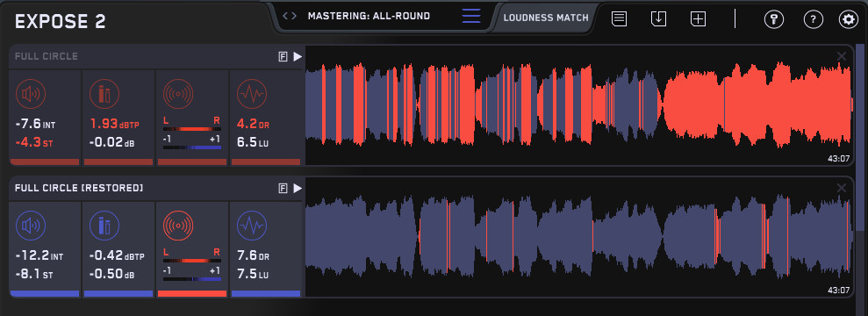
Task: Click loudness speaker icon for Full Circle
Action: pyautogui.click(x=31, y=94)
